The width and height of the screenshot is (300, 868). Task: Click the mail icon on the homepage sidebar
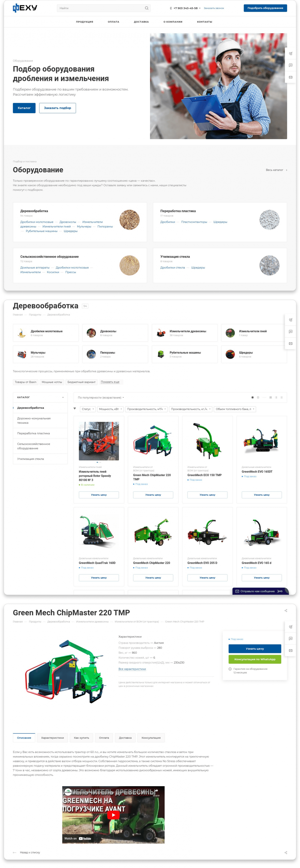tap(291, 77)
